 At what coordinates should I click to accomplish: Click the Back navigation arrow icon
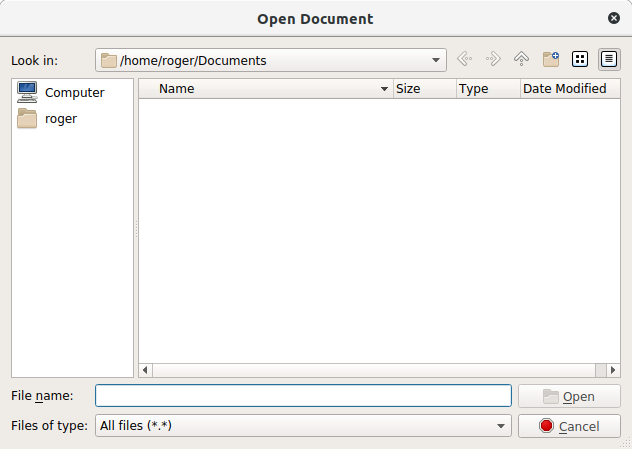pyautogui.click(x=464, y=60)
